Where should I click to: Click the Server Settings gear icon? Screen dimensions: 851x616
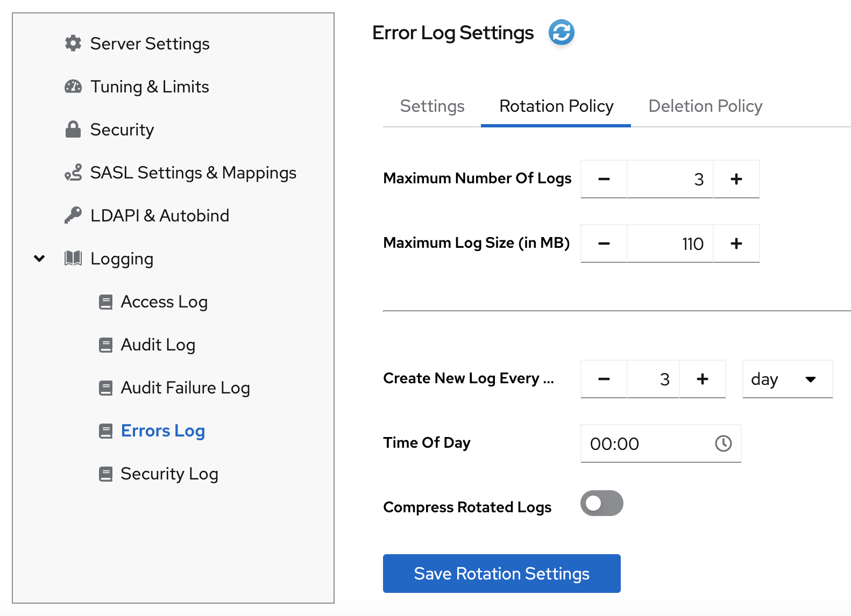tap(73, 44)
